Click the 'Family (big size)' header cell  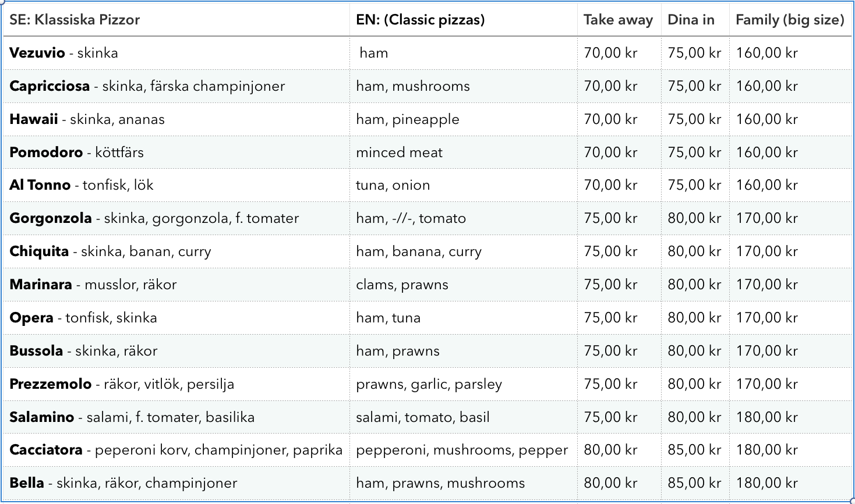click(x=789, y=20)
